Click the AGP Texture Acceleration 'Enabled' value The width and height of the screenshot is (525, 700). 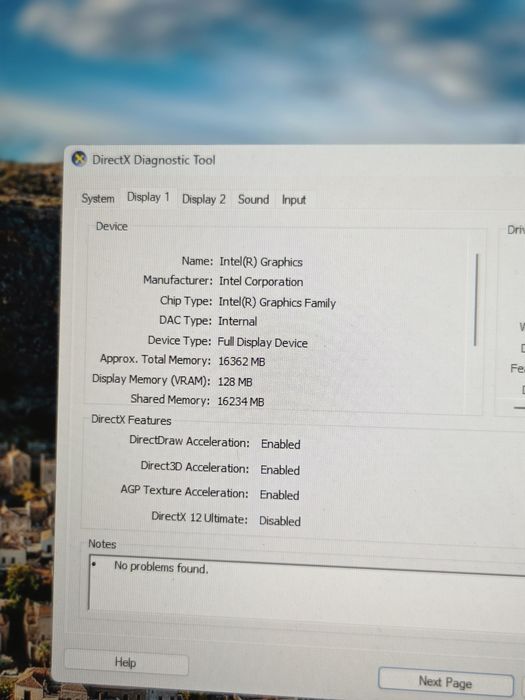point(279,495)
